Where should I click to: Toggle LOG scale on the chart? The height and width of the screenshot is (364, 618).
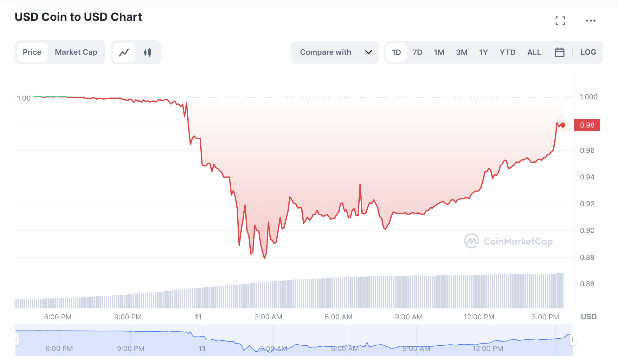[x=588, y=52]
